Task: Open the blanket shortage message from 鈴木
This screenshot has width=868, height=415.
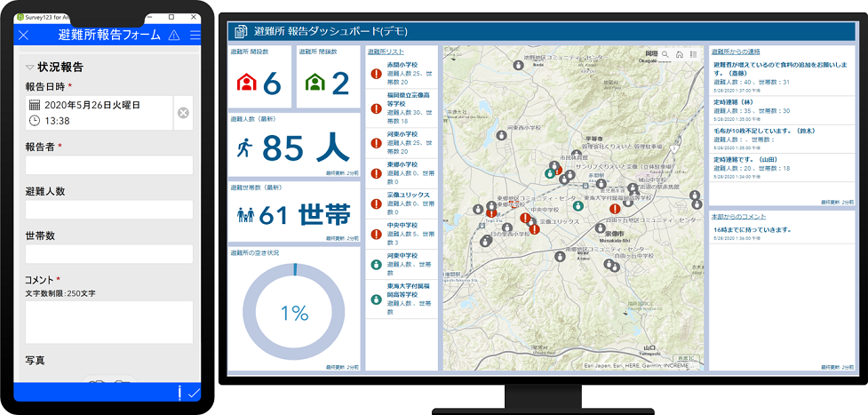Action: tap(782, 140)
